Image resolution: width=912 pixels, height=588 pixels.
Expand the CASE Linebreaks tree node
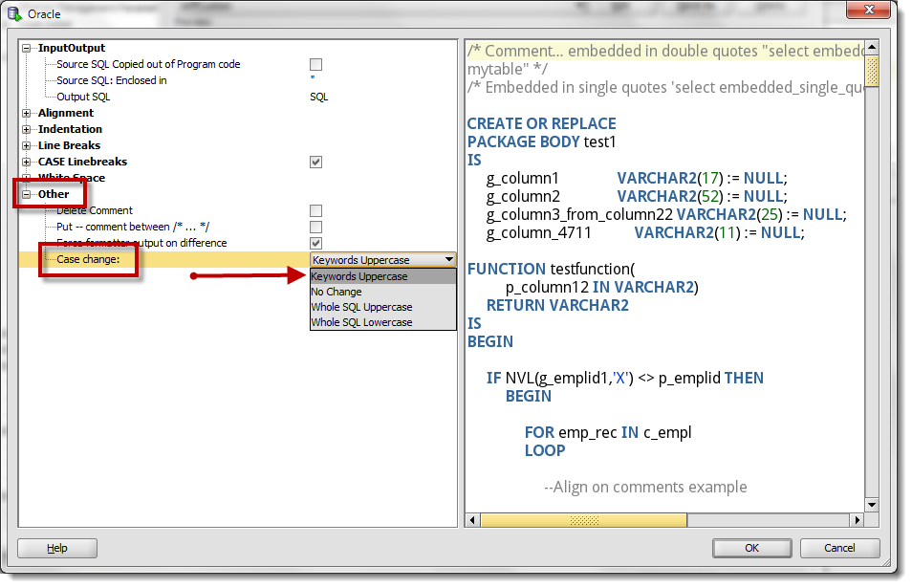(x=26, y=163)
